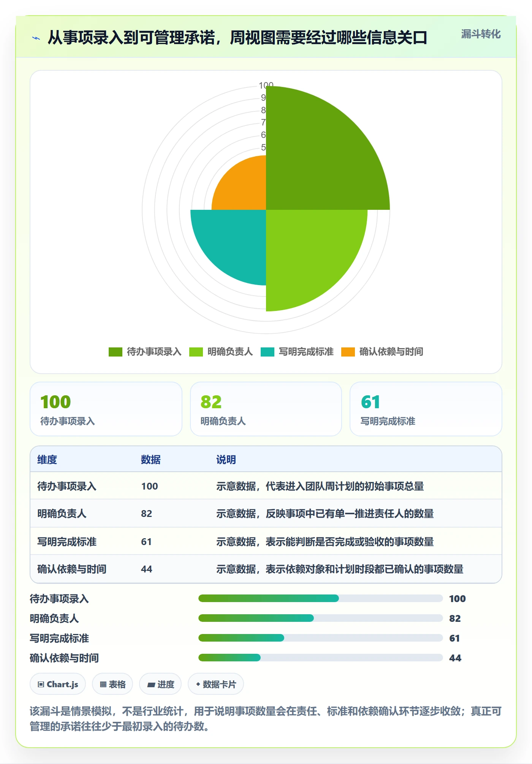Click the lightning icon beside the title

[x=36, y=38]
